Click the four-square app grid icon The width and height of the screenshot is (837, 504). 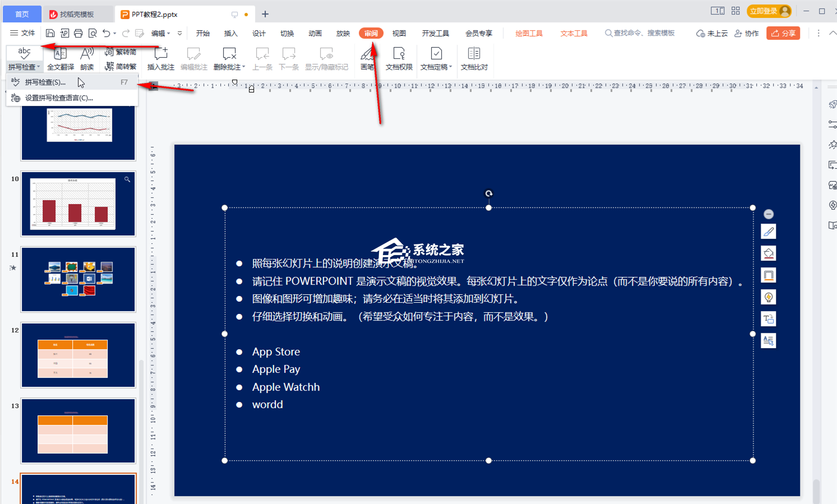736,11
